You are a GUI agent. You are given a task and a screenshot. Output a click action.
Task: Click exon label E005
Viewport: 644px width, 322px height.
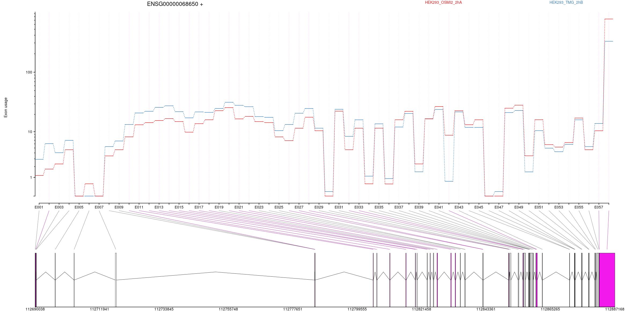click(x=79, y=207)
